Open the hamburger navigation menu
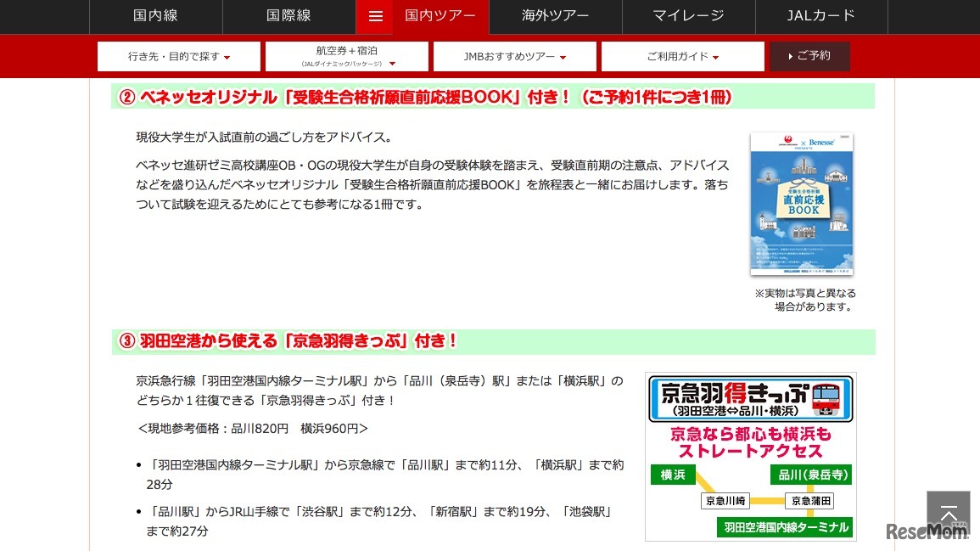980x551 pixels. [374, 15]
